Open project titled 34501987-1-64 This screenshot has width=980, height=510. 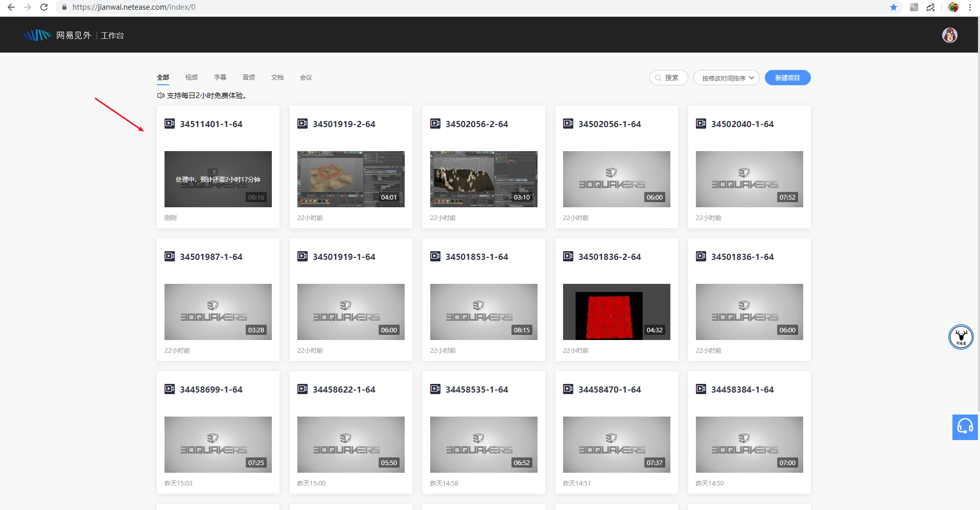(211, 257)
